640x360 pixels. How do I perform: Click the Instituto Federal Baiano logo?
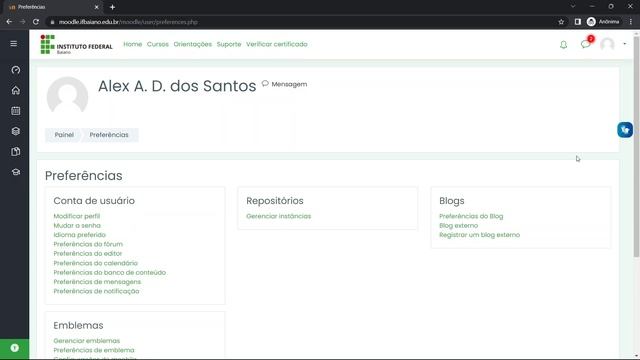coord(76,44)
